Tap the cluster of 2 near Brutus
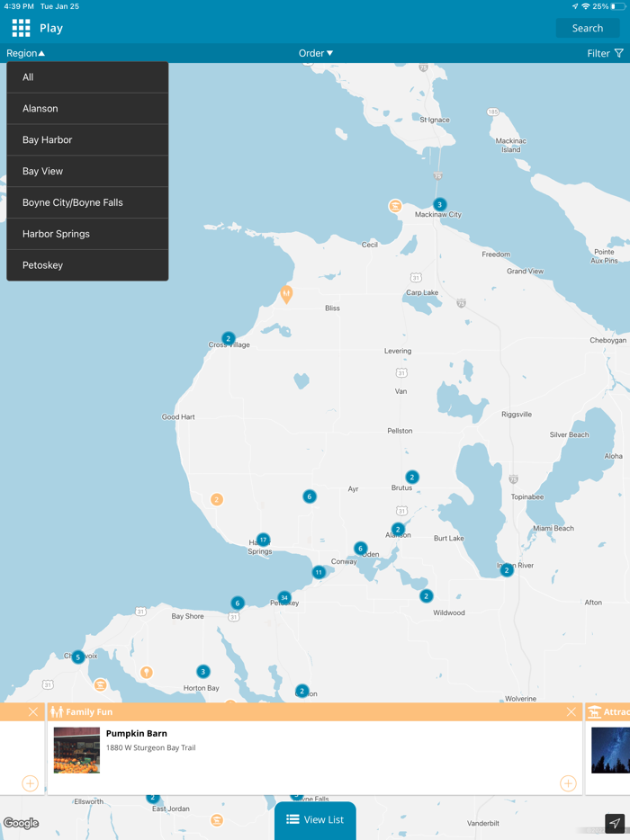Viewport: 630px width, 840px height. (412, 477)
